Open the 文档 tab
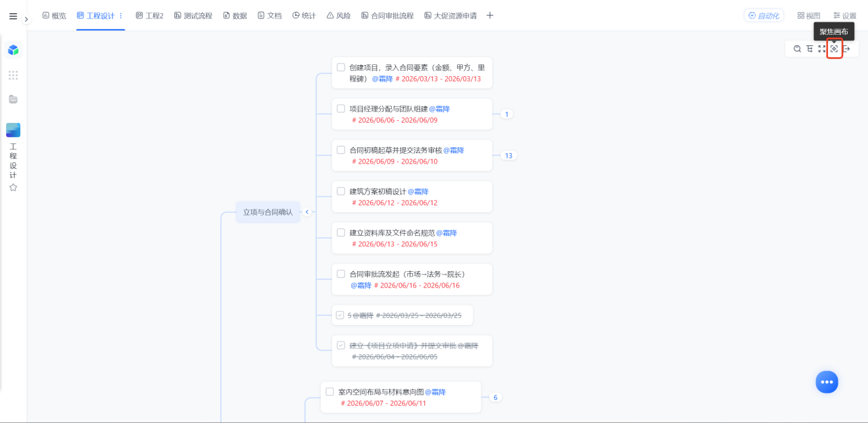The image size is (868, 423). 270,16
